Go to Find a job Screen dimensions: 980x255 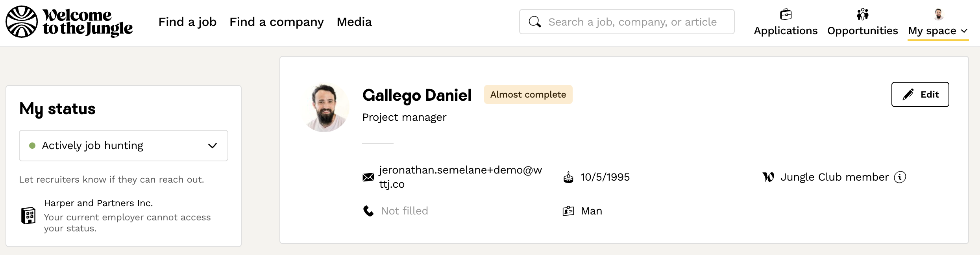pyautogui.click(x=187, y=22)
